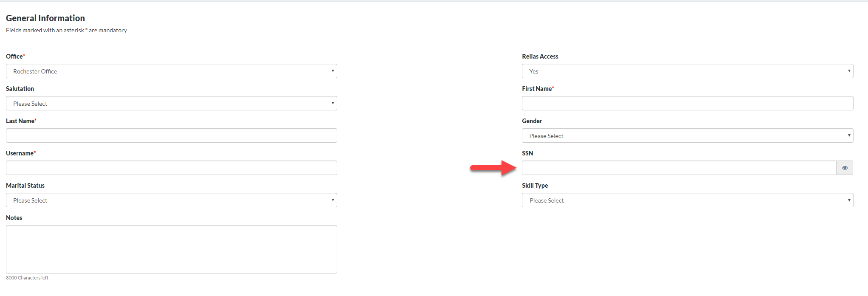Expand the Skill Type dropdown
The height and width of the screenshot is (296, 868).
pyautogui.click(x=687, y=200)
